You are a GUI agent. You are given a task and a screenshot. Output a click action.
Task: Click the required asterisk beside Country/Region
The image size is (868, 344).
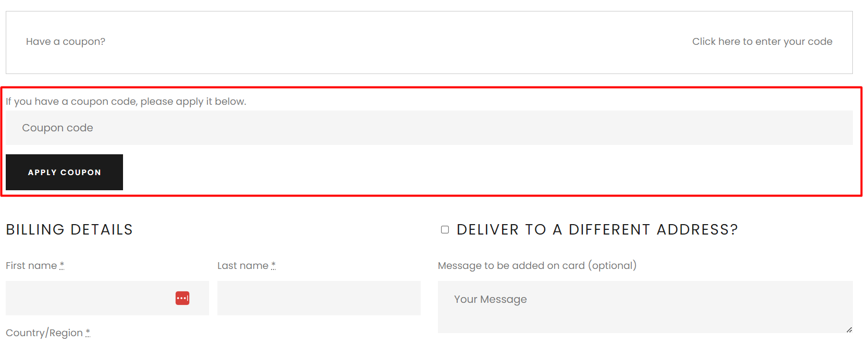point(88,333)
